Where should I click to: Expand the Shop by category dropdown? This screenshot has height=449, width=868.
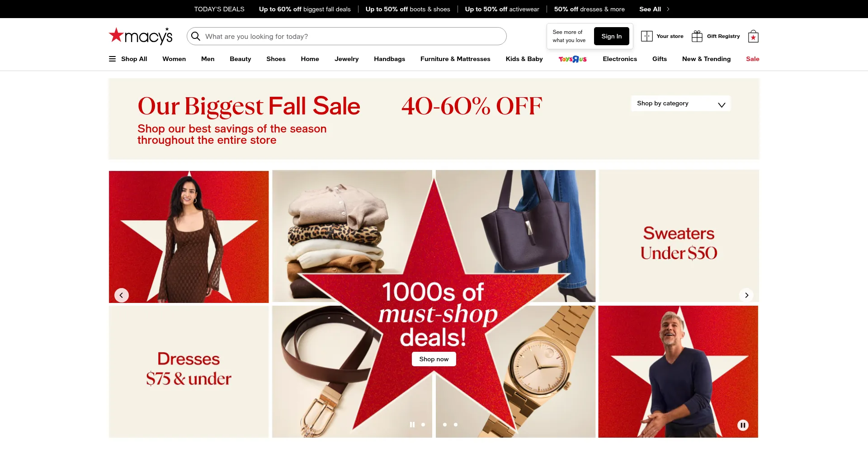[x=681, y=104]
